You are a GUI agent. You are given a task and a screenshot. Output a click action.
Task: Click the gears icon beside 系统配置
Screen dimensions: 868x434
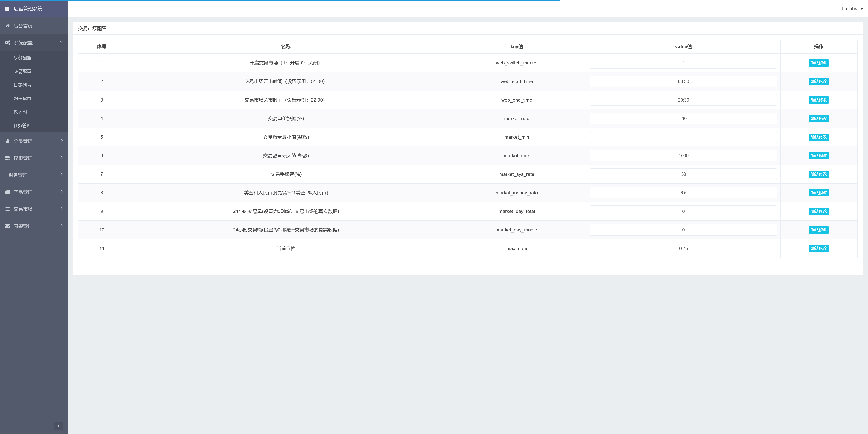tap(7, 43)
